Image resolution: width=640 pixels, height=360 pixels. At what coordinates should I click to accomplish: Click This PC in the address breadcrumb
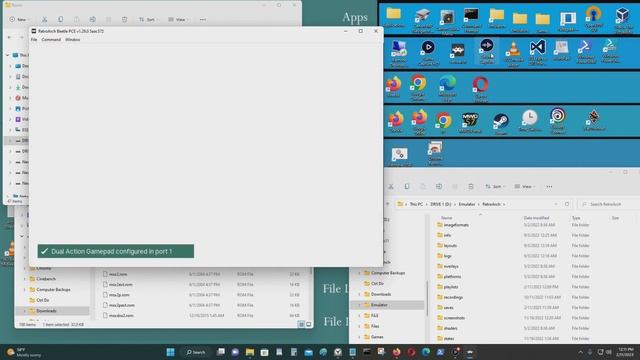pos(416,204)
